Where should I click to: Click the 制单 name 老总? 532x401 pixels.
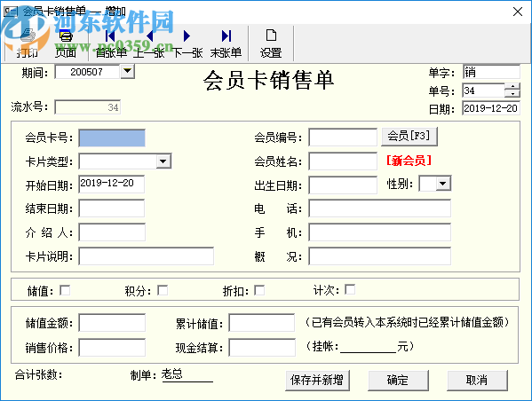click(x=171, y=373)
